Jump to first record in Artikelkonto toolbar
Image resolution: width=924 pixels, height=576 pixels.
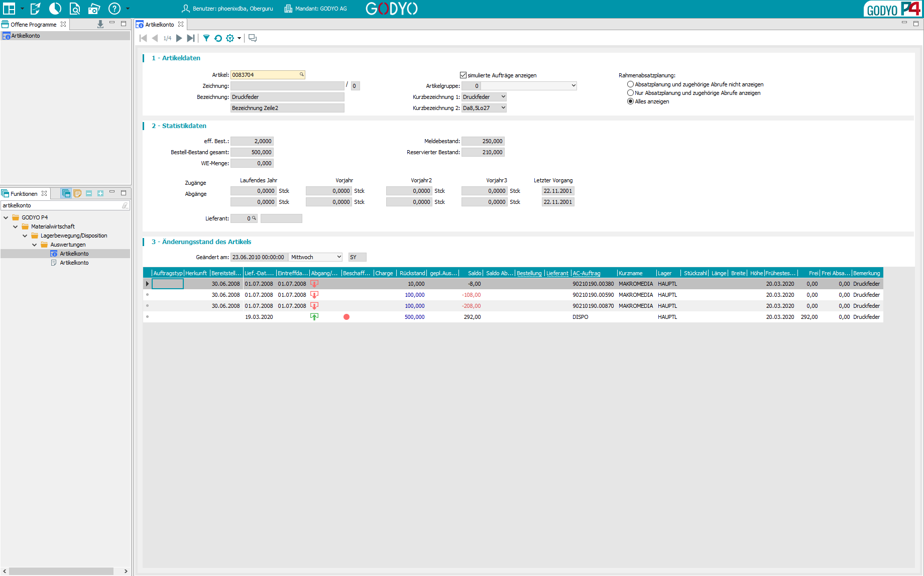point(143,38)
